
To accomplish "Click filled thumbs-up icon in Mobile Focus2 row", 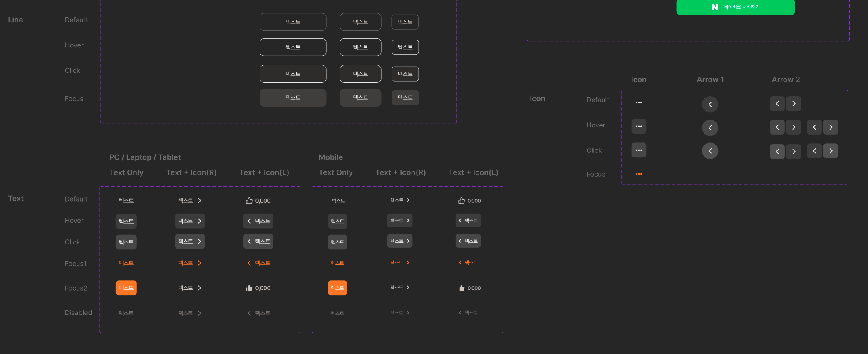I will click(x=461, y=288).
